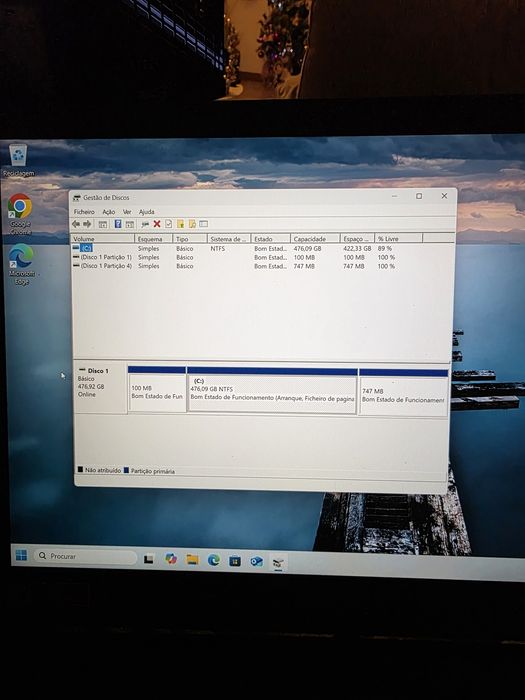The width and height of the screenshot is (525, 700).
Task: Click the 422,33 GB free space cell
Action: 357,248
